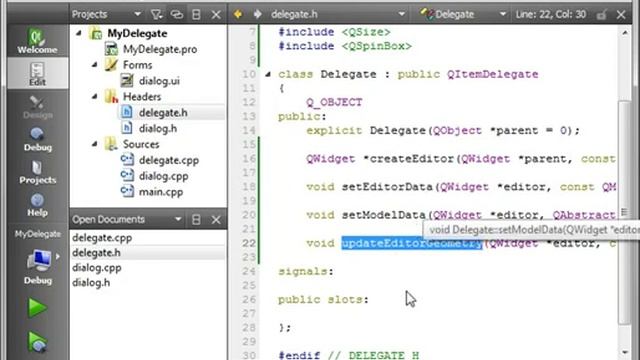The width and height of the screenshot is (640, 360).
Task: Click the setEditorData function name
Action: [x=387, y=187]
